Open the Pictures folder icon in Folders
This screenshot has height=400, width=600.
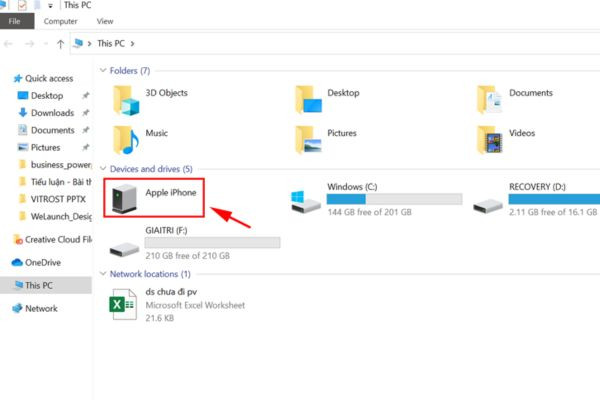point(308,140)
